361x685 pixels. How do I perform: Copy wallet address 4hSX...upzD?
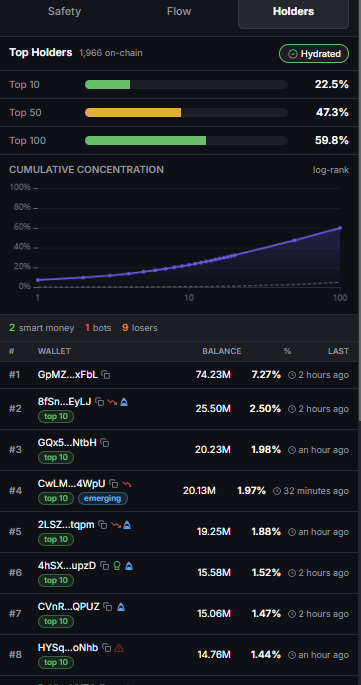coord(104,566)
